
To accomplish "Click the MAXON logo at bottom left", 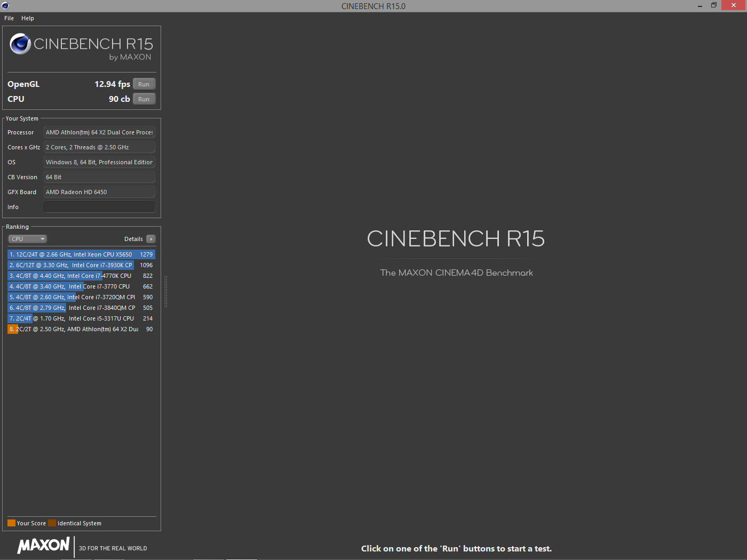I will coord(43,545).
